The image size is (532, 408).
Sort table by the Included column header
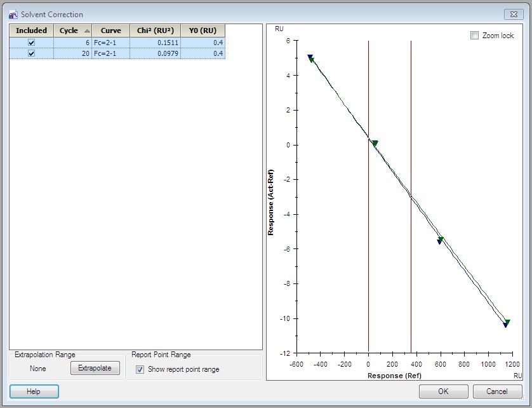click(31, 31)
